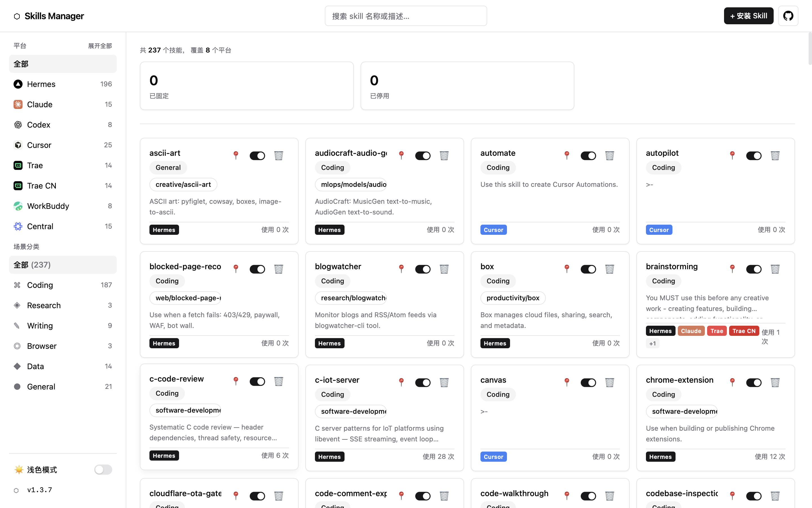The width and height of the screenshot is (812, 508).
Task: Delete the brainstorming skill
Action: (x=775, y=269)
